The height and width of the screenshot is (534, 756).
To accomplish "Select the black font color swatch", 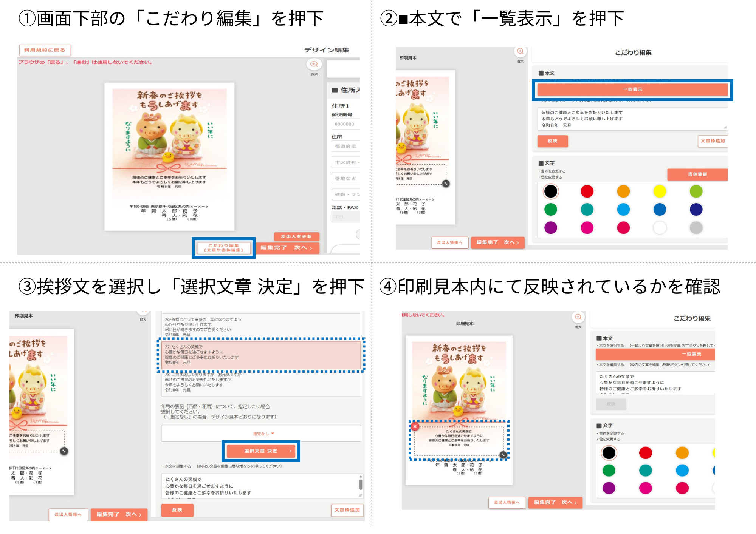I will (x=551, y=191).
